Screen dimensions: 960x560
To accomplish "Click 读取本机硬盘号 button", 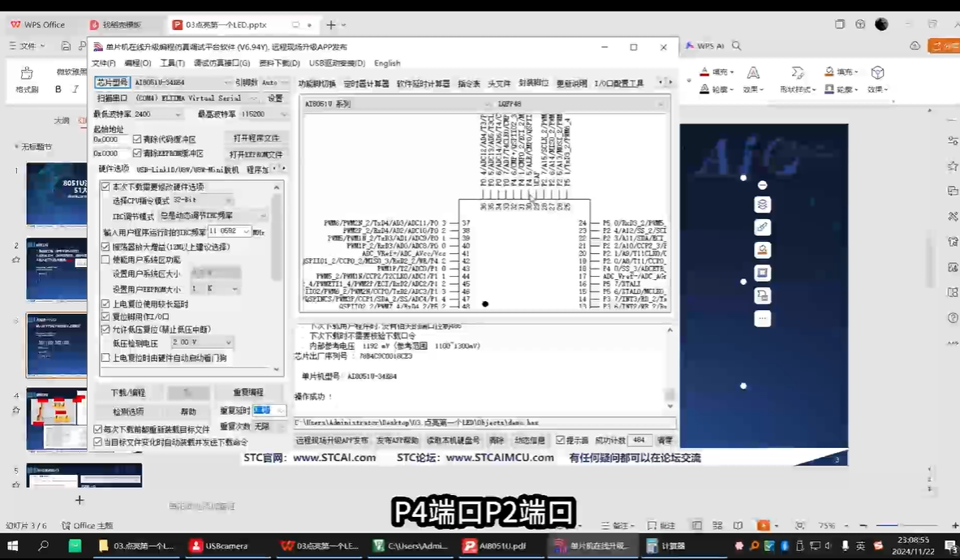I will click(453, 440).
